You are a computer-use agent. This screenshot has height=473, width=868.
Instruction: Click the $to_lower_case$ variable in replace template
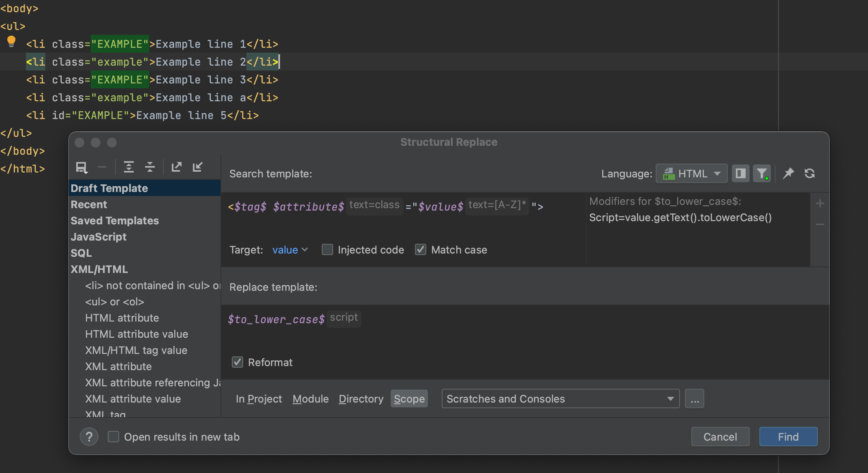276,319
